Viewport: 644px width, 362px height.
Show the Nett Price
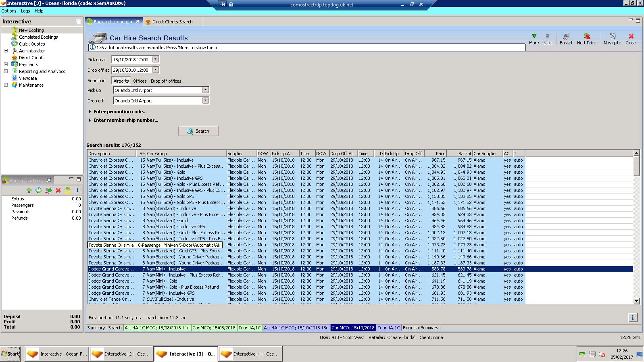click(x=586, y=39)
